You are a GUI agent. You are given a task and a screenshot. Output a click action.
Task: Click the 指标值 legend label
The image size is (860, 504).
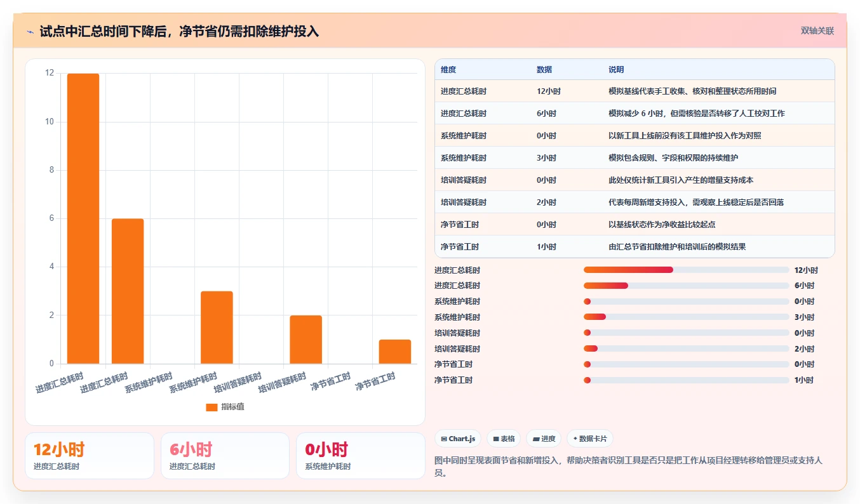[232, 407]
